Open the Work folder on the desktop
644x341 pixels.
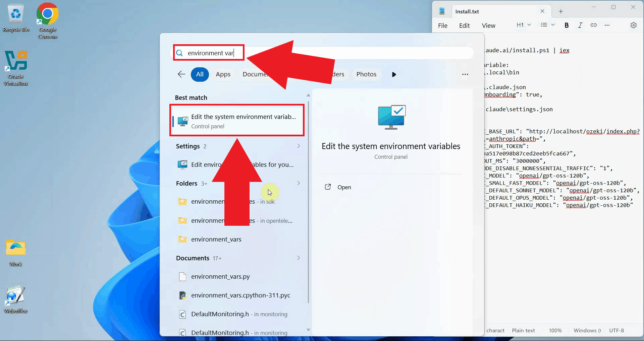[x=15, y=248]
